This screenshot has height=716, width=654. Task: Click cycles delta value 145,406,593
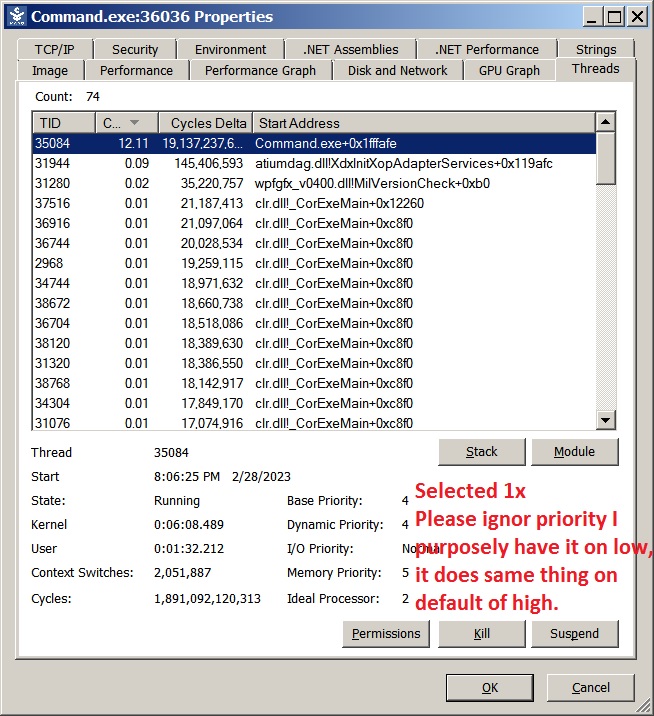pyautogui.click(x=209, y=163)
